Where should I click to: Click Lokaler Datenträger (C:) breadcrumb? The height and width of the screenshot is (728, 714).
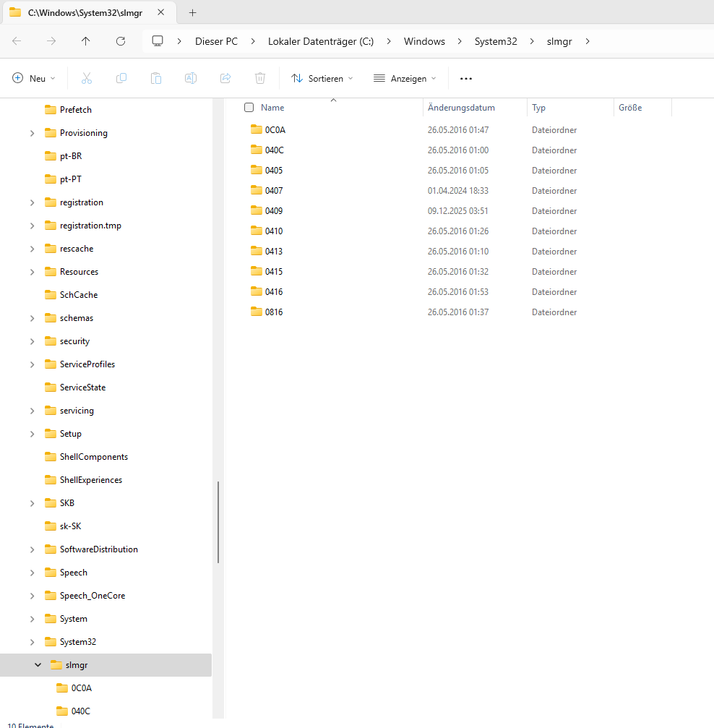[x=321, y=41]
